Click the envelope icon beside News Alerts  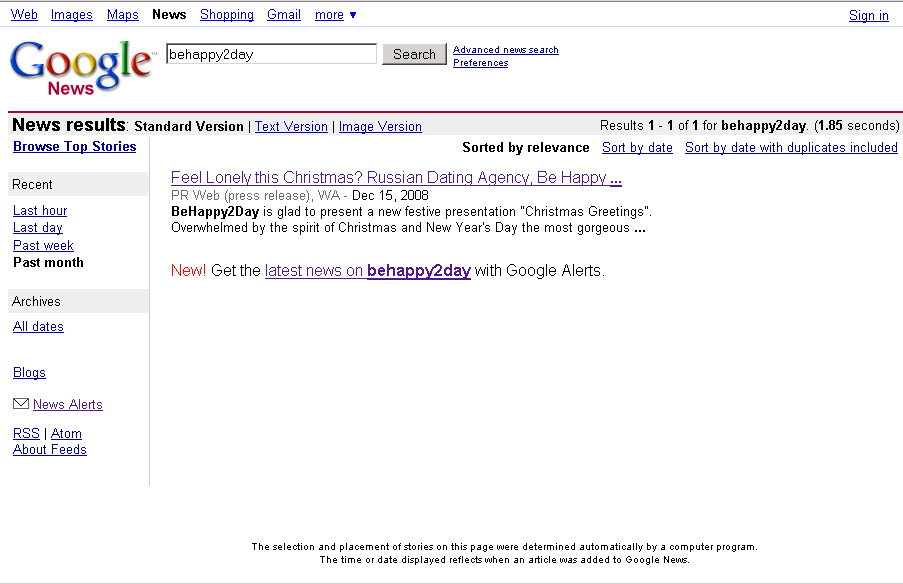[x=21, y=404]
